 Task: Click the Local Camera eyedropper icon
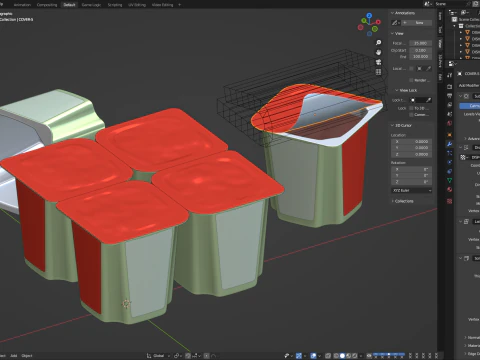[x=428, y=68]
